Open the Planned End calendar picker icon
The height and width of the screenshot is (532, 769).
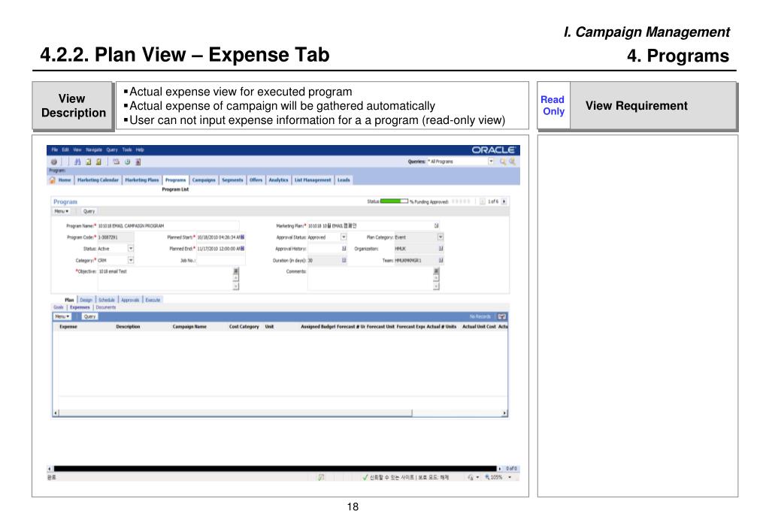[242, 249]
